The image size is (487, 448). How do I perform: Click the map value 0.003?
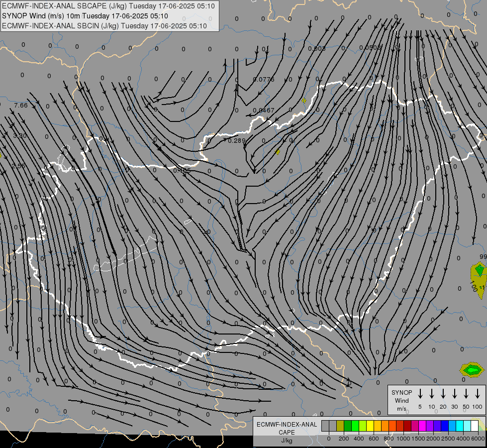317,48
